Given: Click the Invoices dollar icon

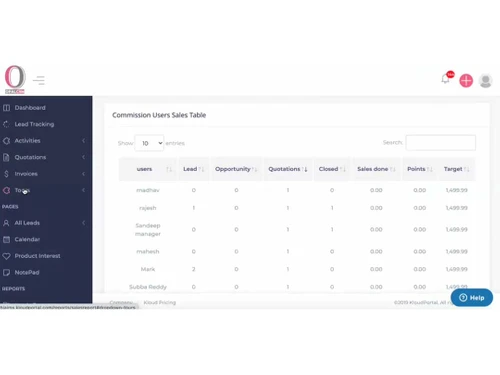Looking at the screenshot, I should [x=6, y=174].
